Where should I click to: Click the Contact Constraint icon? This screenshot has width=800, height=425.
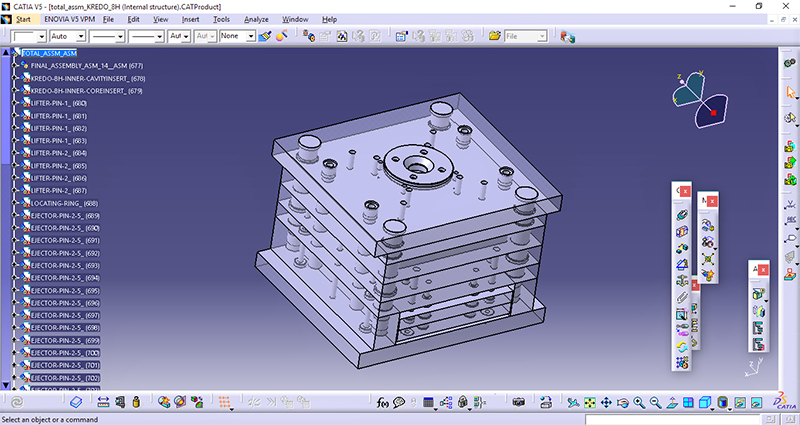click(x=682, y=232)
